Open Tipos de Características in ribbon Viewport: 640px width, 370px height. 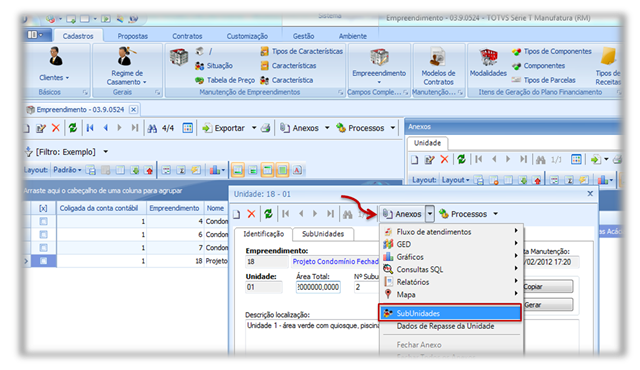[302, 51]
